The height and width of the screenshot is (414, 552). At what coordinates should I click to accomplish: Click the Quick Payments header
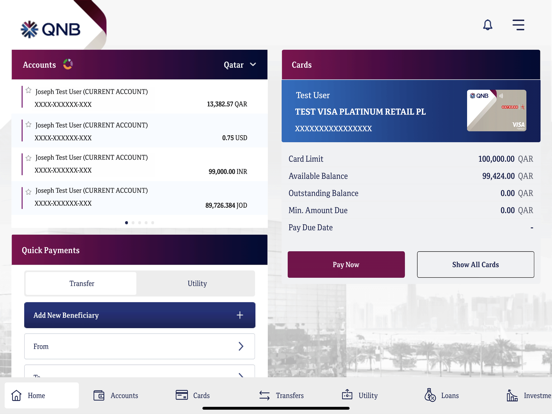[139, 250]
